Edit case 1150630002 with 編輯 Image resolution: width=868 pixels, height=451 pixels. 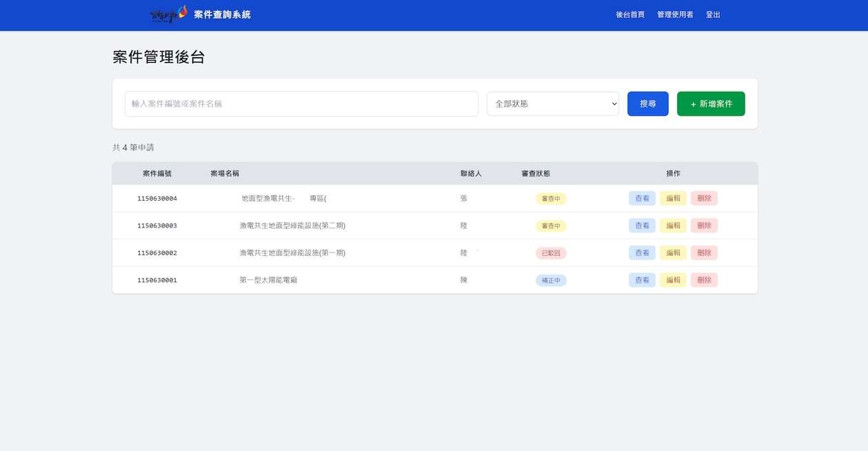click(x=673, y=252)
